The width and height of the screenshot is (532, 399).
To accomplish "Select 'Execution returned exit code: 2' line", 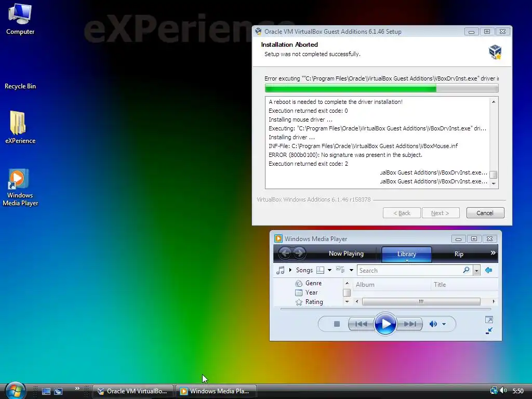I will click(308, 164).
